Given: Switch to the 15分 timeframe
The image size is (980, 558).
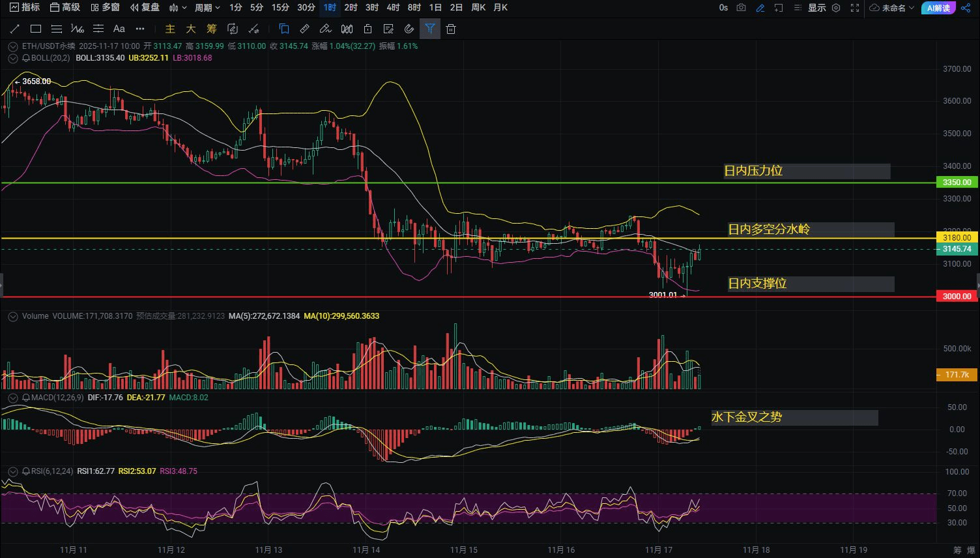Looking at the screenshot, I should coord(280,8).
